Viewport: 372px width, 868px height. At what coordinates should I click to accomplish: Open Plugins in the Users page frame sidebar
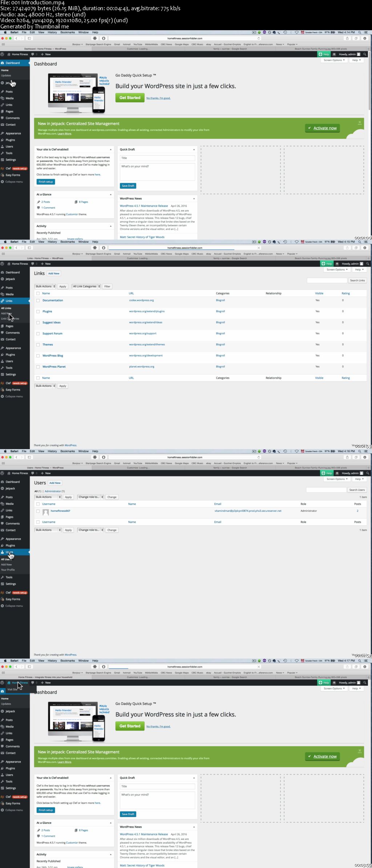point(10,545)
